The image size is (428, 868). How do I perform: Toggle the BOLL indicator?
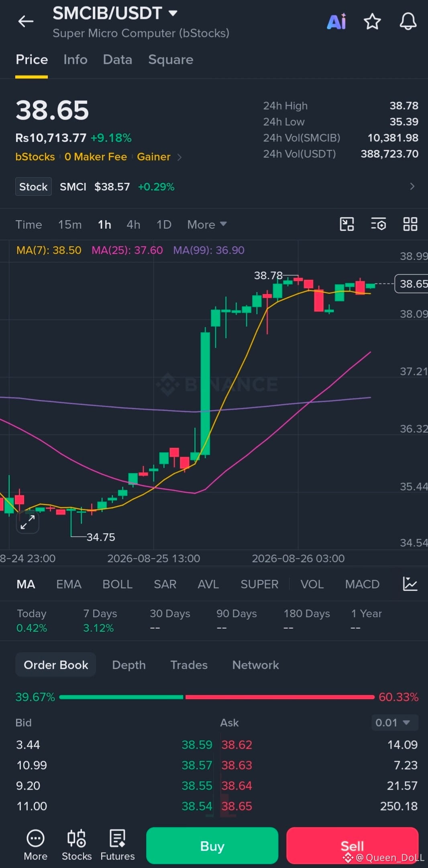117,584
